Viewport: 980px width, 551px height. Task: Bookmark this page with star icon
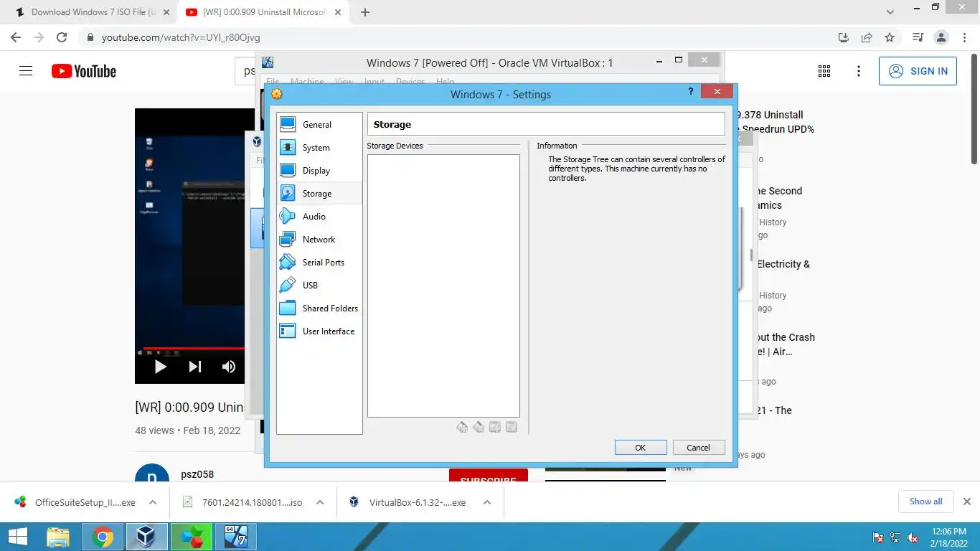pos(890,37)
